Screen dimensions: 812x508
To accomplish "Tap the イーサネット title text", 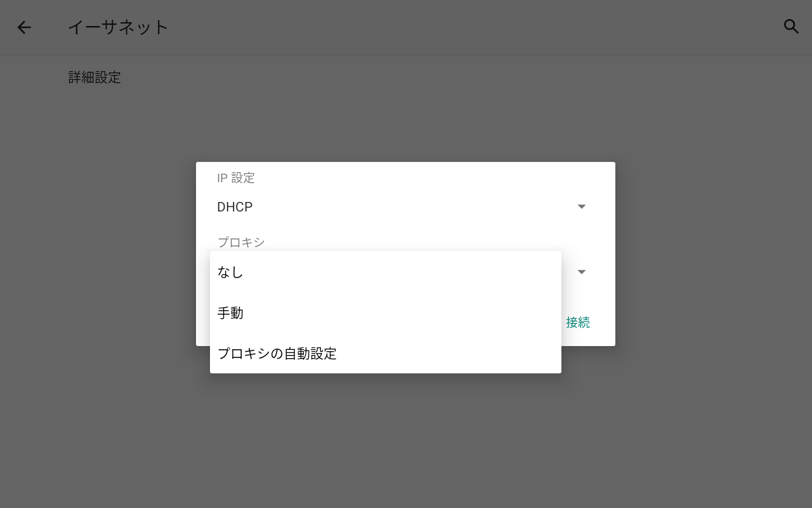I will point(118,27).
